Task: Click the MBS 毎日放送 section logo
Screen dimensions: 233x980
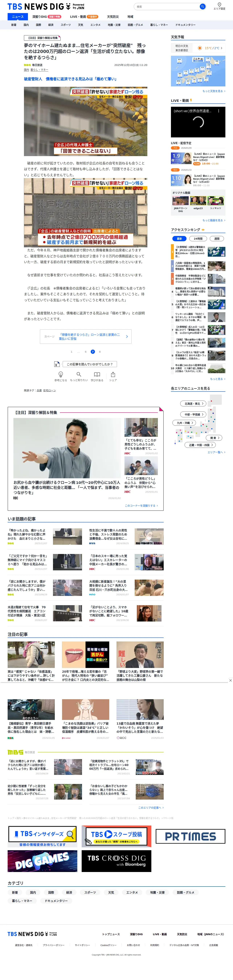Action: tap(21, 752)
